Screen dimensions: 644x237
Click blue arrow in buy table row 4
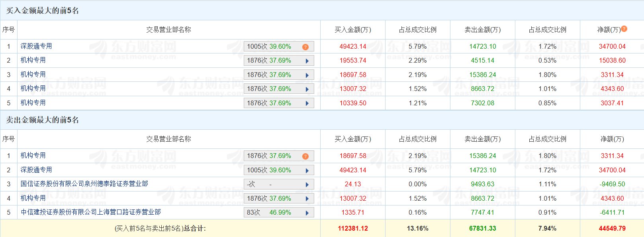[307, 89]
